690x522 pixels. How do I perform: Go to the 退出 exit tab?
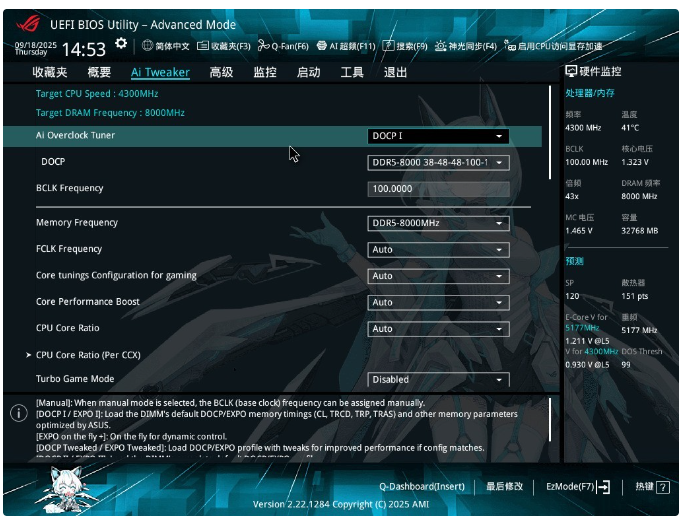click(395, 72)
